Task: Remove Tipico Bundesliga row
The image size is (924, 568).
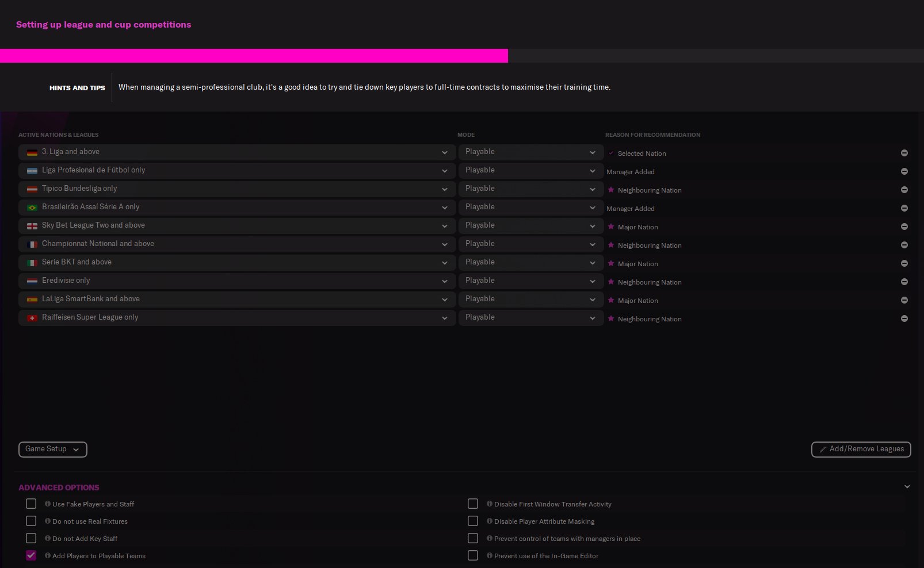Action: (904, 190)
